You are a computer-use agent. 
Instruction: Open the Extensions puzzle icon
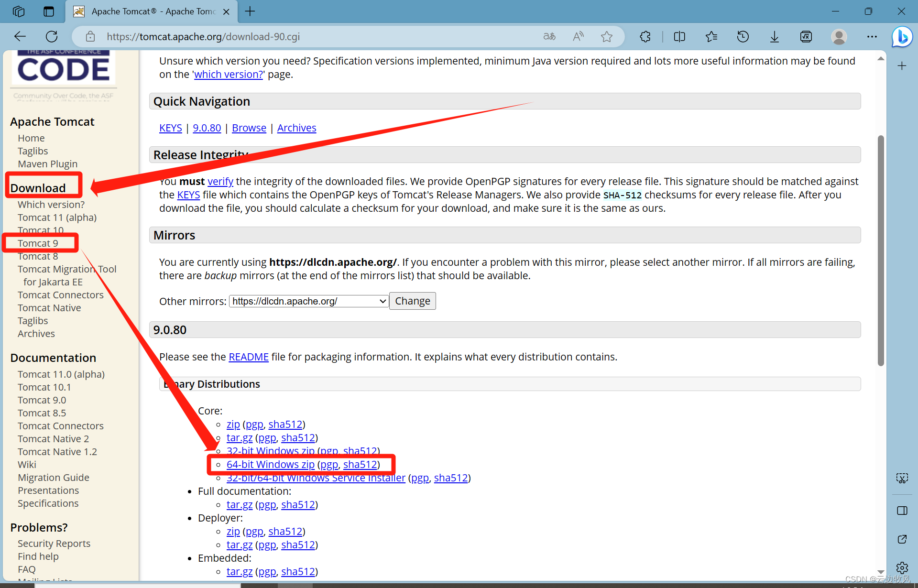point(645,36)
